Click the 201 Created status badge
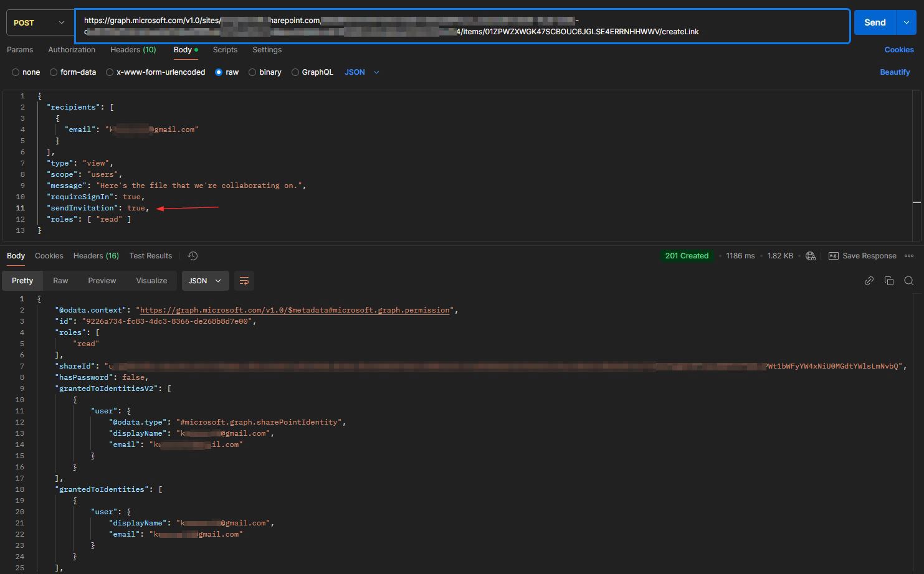Viewport: 924px width, 574px height. coord(687,256)
